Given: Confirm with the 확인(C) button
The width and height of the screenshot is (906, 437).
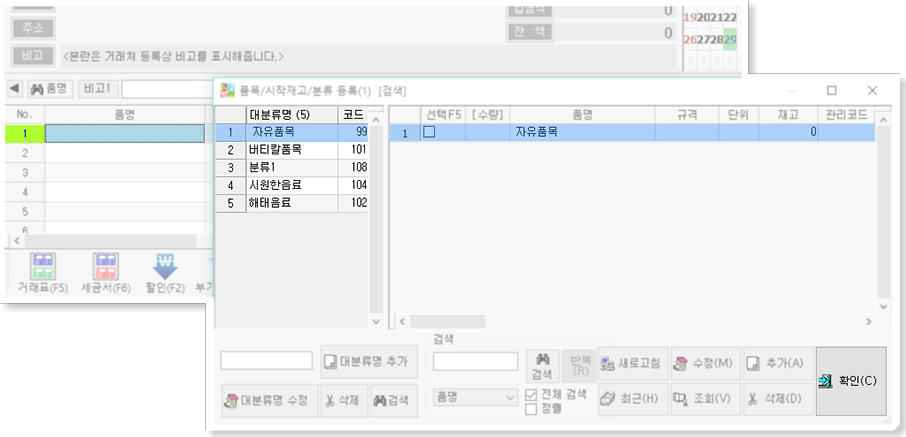Looking at the screenshot, I should click(850, 381).
